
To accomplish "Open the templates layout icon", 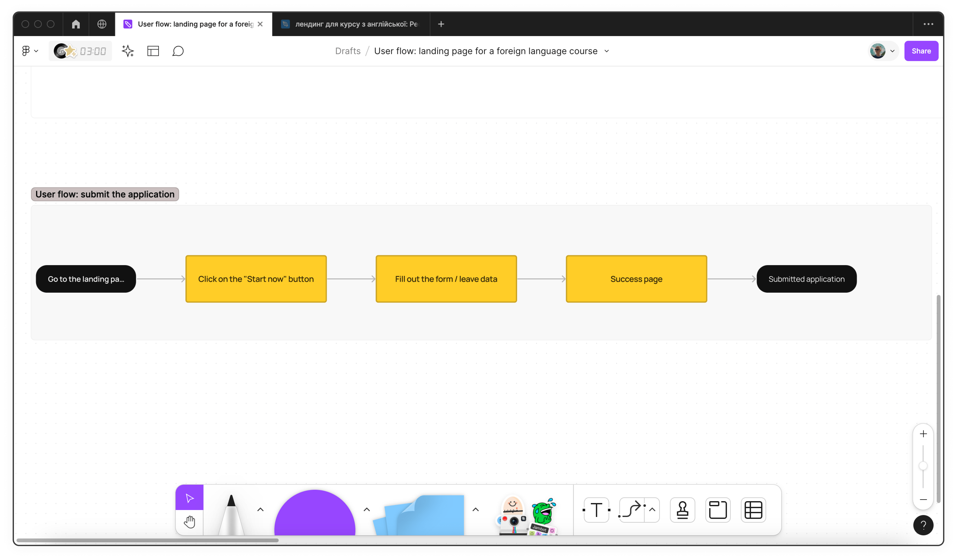I will (153, 51).
